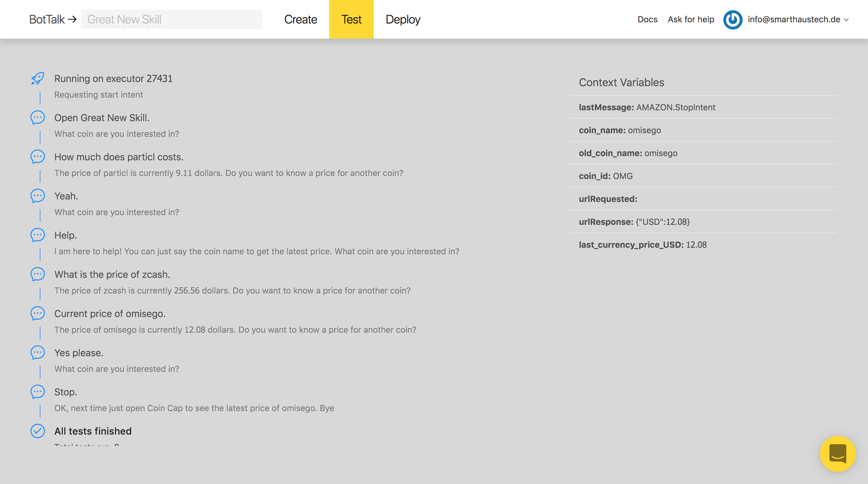Switch to the Create tab
Screen dimensions: 868x484
click(300, 20)
